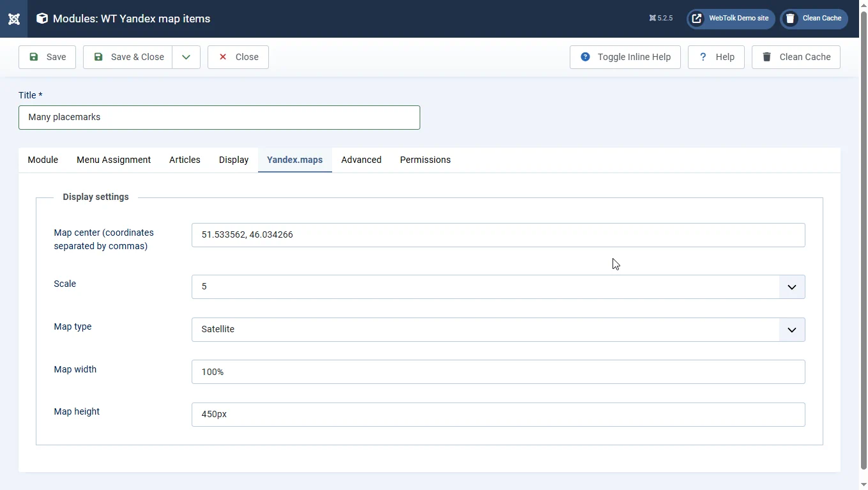
Task: Select the Yandex.maps tab
Action: click(x=294, y=160)
